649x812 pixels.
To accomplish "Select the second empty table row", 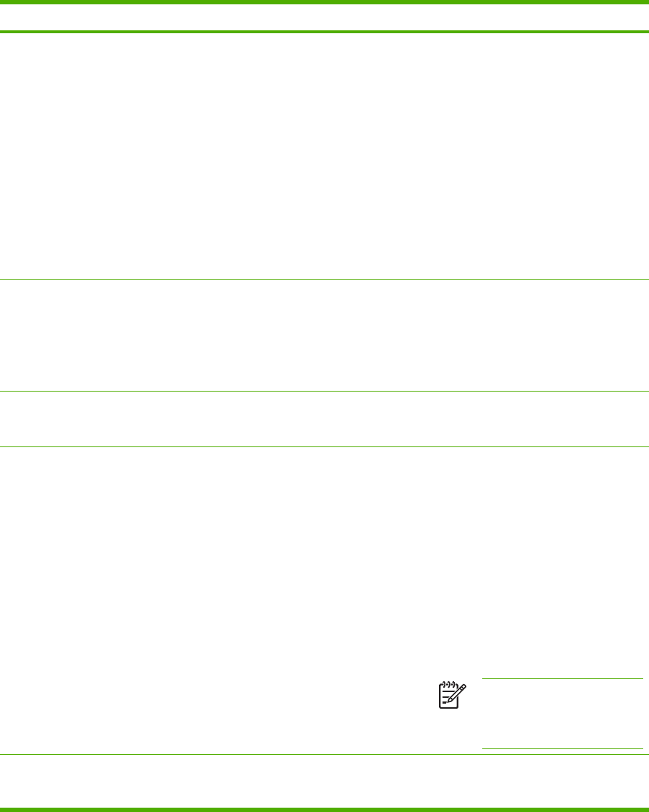I will pos(325,336).
